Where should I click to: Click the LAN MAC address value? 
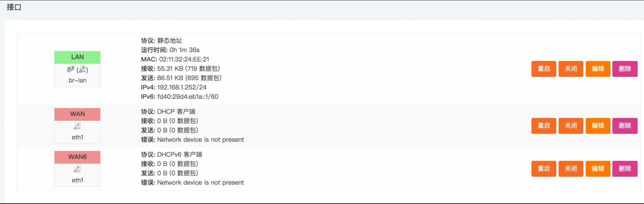coord(184,60)
